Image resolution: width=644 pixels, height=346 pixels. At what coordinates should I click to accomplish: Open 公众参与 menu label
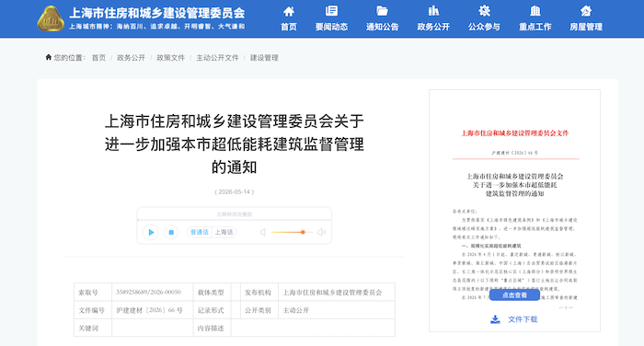click(484, 27)
